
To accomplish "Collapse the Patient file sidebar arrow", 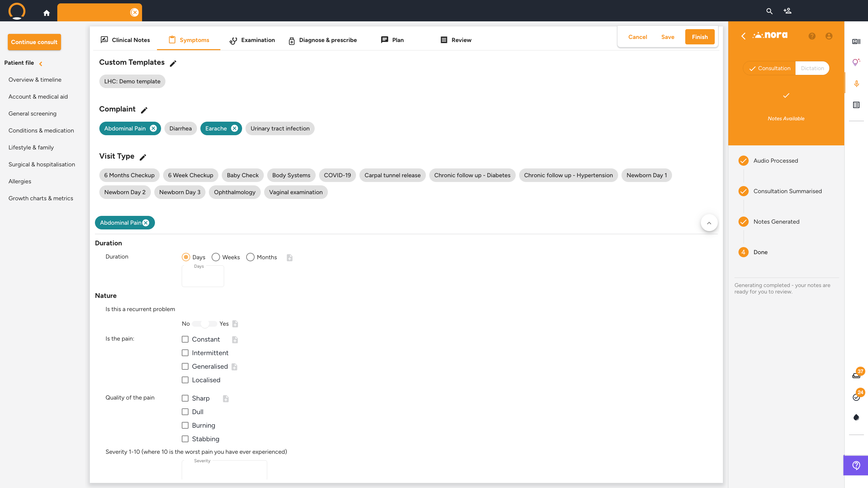I will click(x=41, y=63).
